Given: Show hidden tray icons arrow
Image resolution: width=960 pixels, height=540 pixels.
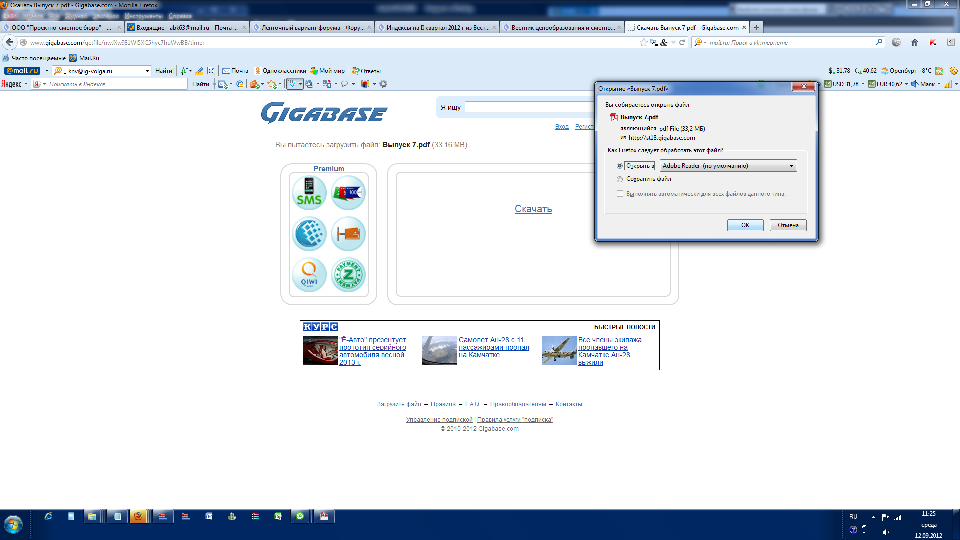Looking at the screenshot, I should [873, 517].
